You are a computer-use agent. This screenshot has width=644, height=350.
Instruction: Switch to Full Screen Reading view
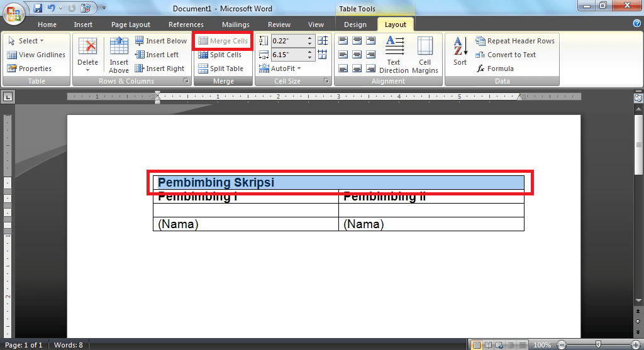click(488, 345)
